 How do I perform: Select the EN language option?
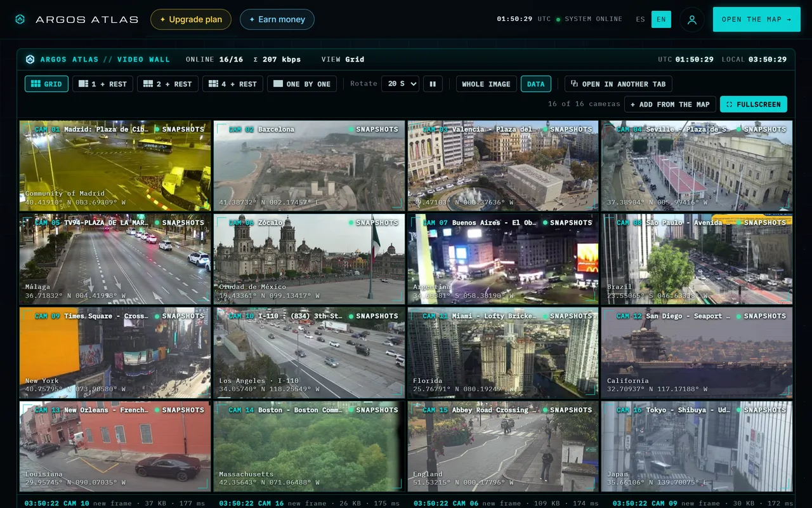tap(661, 20)
